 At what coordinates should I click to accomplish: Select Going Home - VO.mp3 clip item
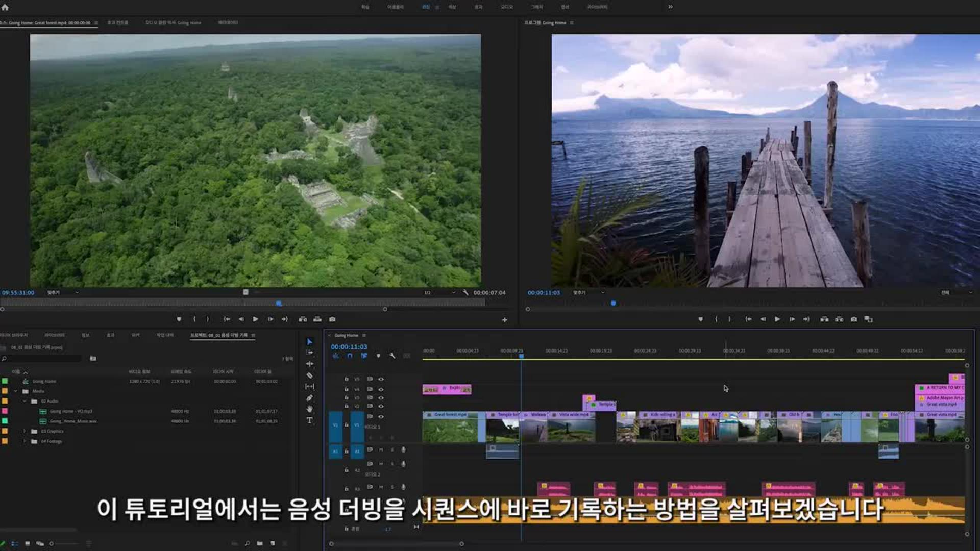pos(70,411)
